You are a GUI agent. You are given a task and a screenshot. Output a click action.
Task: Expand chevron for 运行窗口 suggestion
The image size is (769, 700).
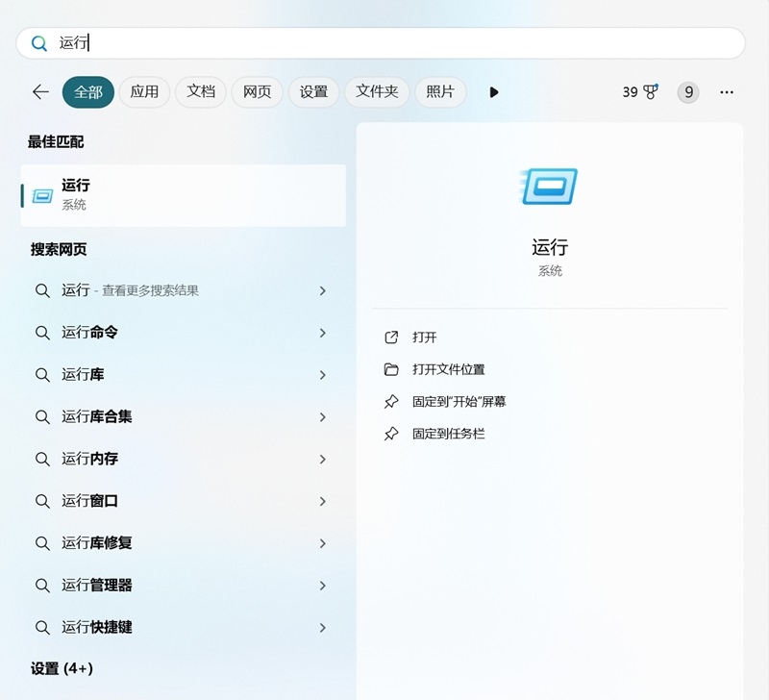click(x=322, y=501)
